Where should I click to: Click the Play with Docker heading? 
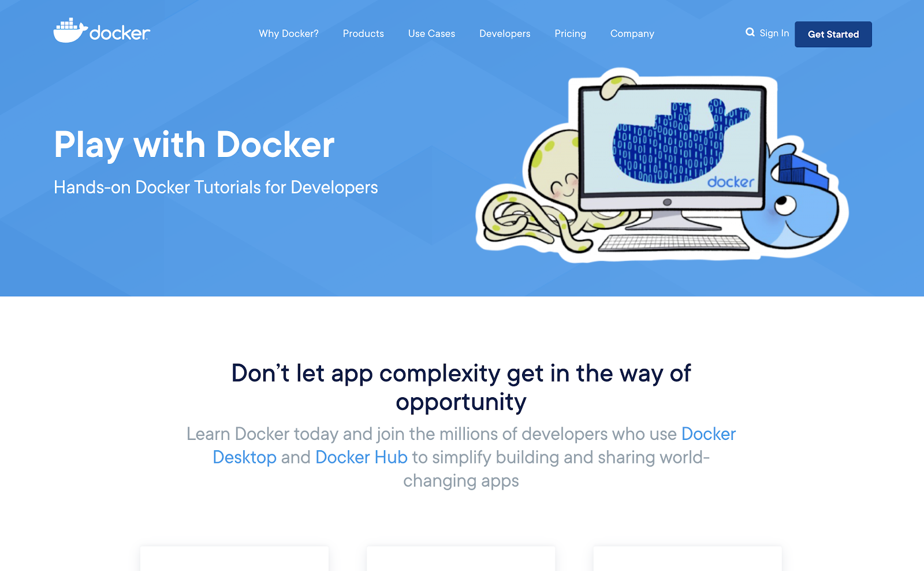tap(194, 144)
